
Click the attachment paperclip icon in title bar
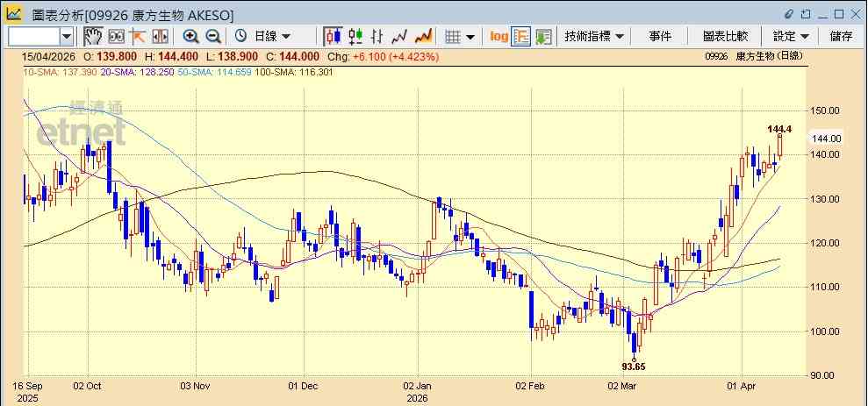coord(789,14)
